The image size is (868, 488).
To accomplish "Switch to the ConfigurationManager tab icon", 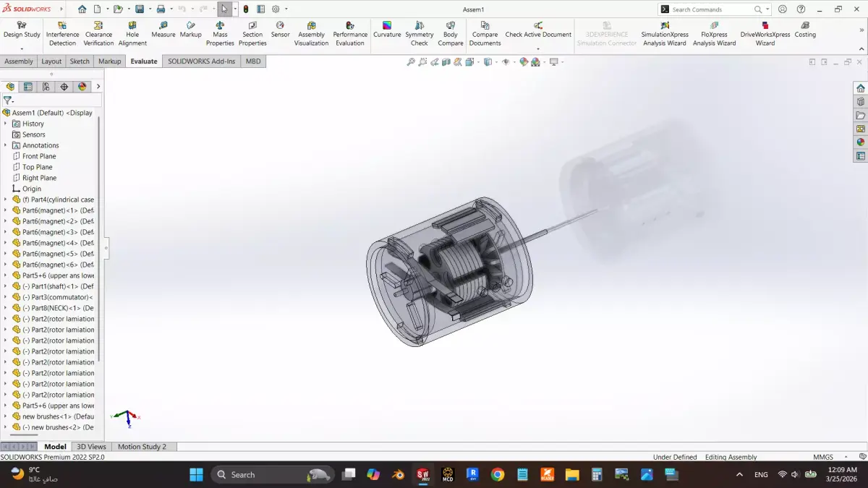I will [46, 87].
